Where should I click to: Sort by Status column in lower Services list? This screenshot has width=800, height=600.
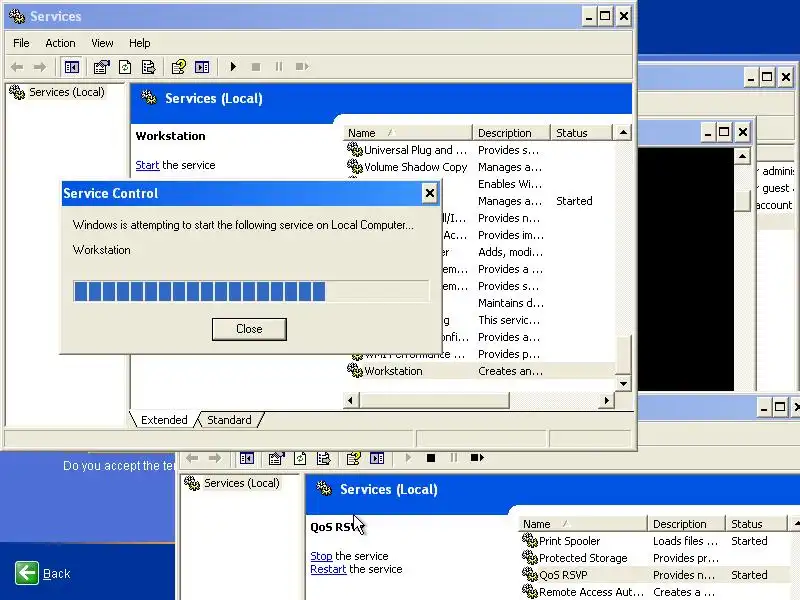[756, 524]
